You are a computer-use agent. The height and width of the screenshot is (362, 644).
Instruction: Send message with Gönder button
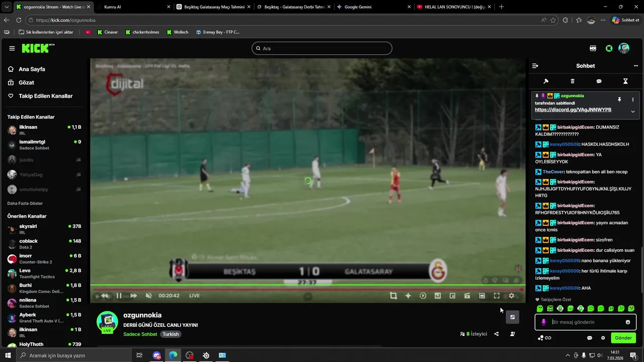click(623, 338)
